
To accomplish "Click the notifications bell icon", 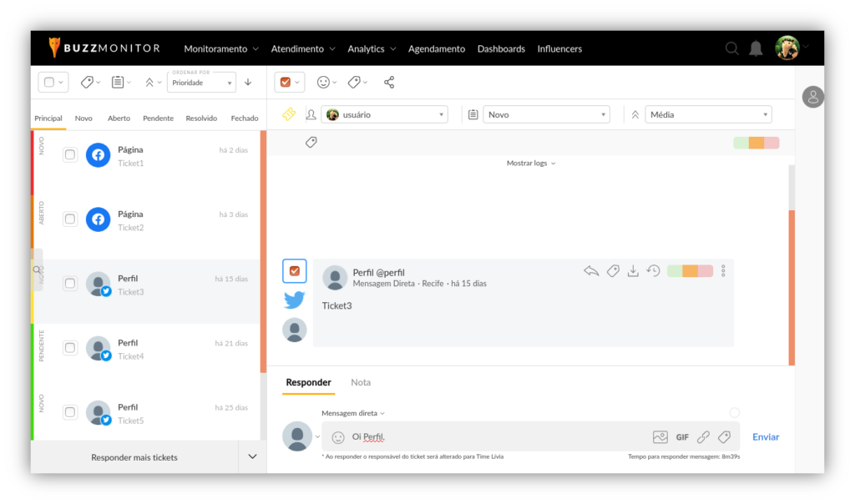I will [x=756, y=48].
